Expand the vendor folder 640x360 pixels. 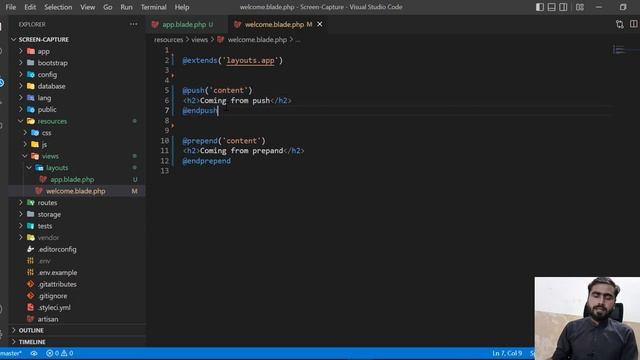click(x=21, y=238)
